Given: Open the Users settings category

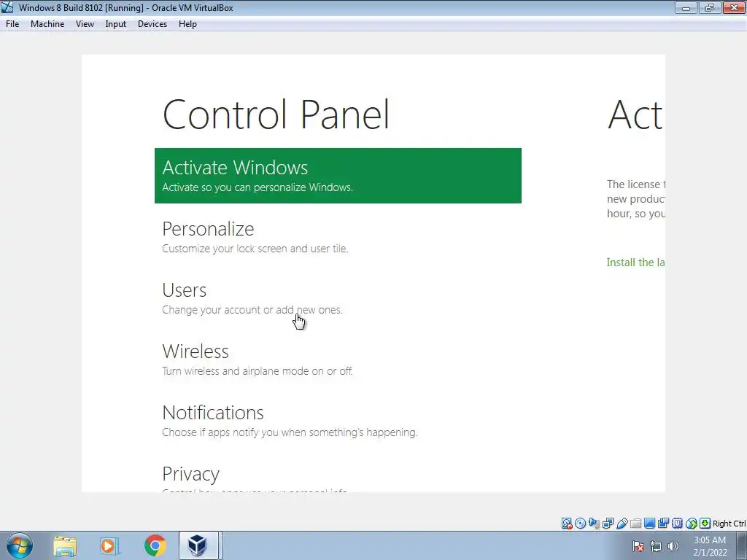Looking at the screenshot, I should click(338, 298).
